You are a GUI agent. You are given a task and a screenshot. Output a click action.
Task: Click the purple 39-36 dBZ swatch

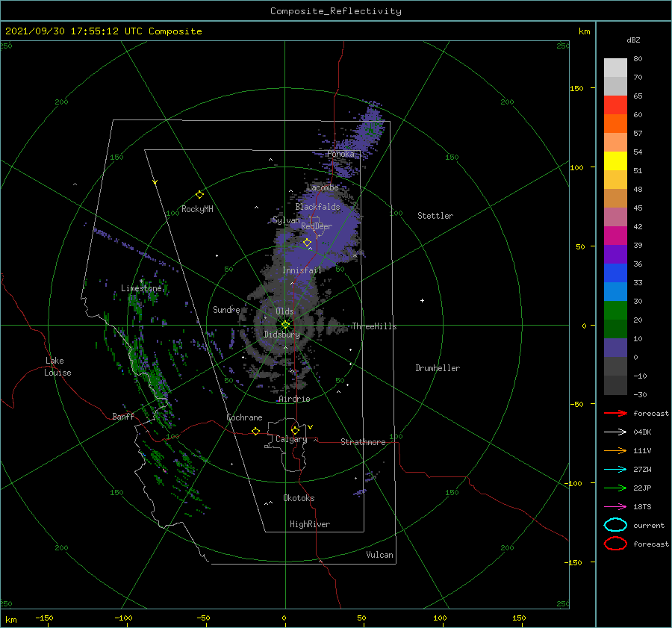615,255
